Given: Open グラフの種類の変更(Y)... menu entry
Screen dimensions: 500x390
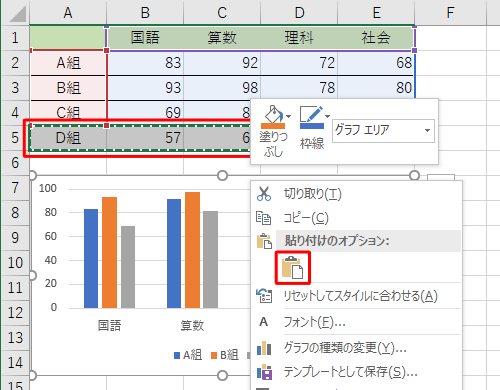Looking at the screenshot, I should (x=357, y=348).
